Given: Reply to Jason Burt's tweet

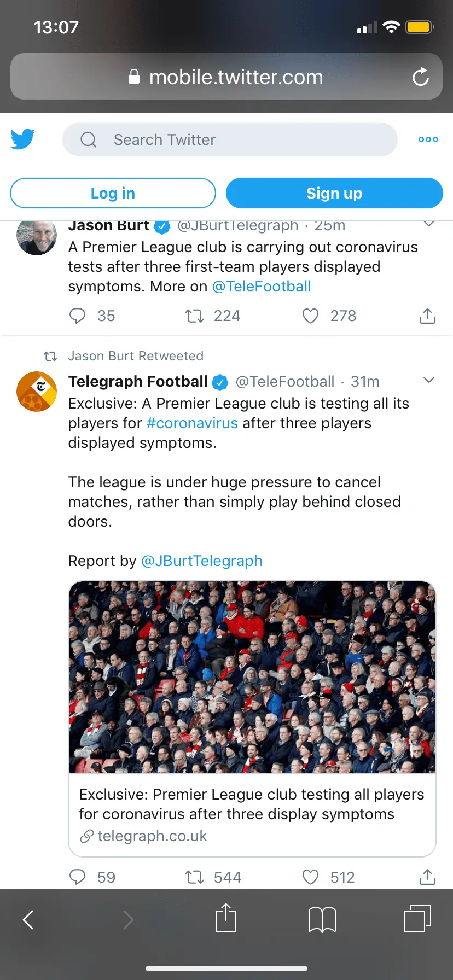Looking at the screenshot, I should (78, 316).
